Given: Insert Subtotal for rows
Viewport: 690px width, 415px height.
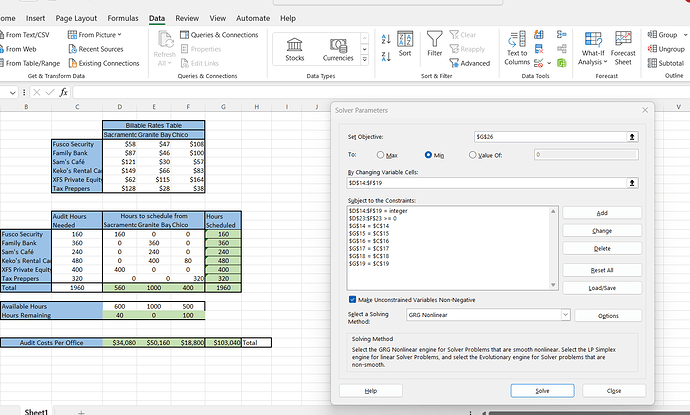Looking at the screenshot, I should pos(665,63).
